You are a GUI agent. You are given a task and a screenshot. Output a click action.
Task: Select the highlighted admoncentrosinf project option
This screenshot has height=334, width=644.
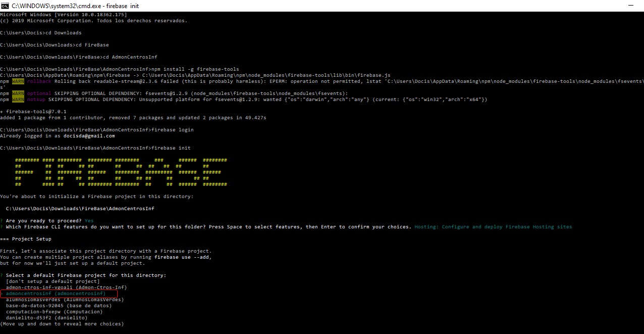[x=56, y=294]
